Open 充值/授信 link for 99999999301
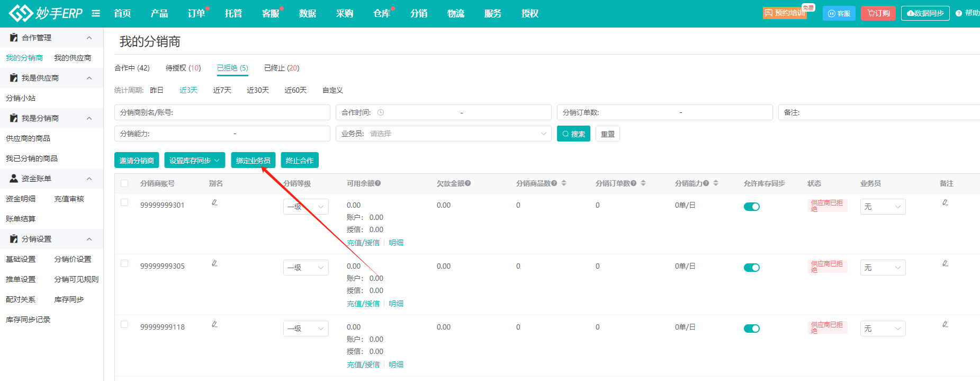The width and height of the screenshot is (980, 381). (363, 243)
